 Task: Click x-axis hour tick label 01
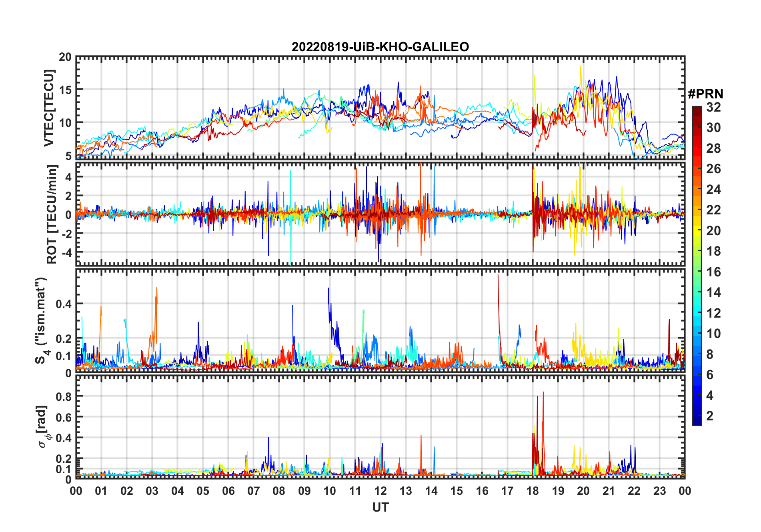click(101, 491)
